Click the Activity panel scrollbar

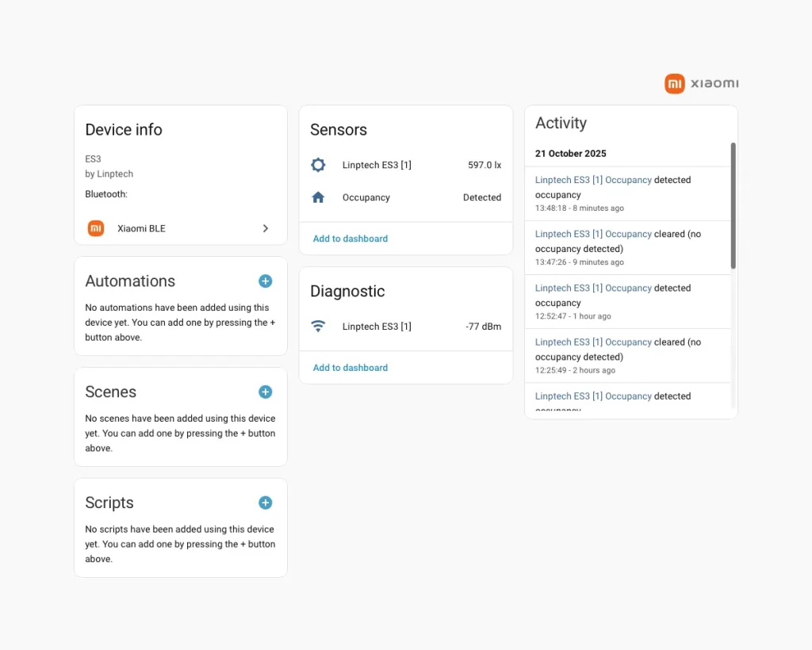(733, 206)
